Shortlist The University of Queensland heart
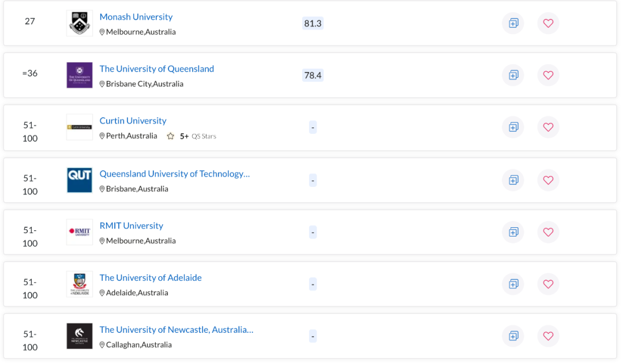The image size is (623, 364). click(548, 75)
